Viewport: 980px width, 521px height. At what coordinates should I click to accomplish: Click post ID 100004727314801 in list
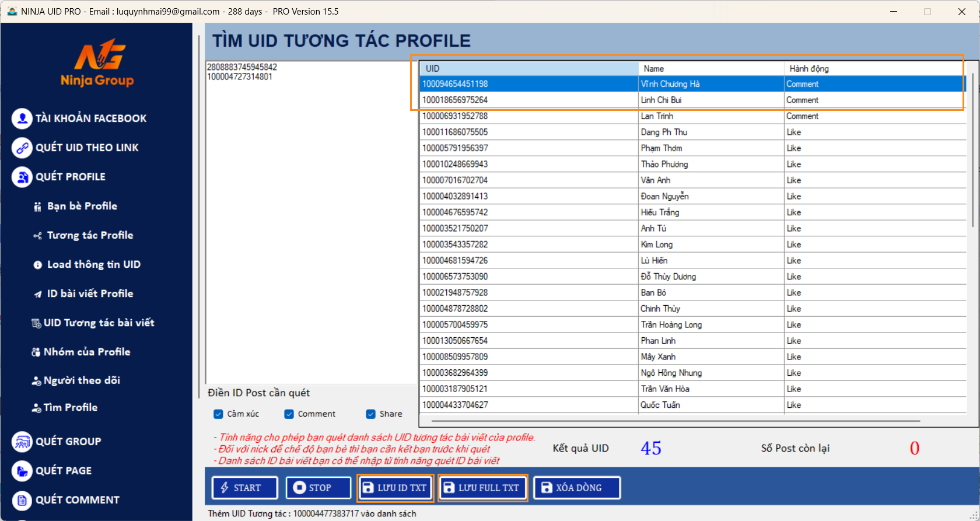(240, 76)
